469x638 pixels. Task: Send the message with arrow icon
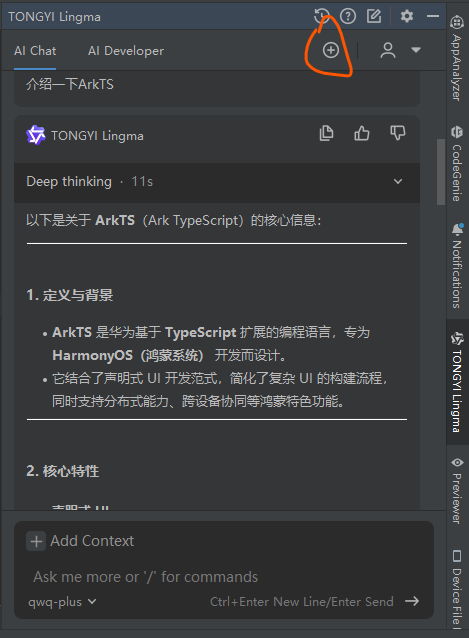click(412, 601)
